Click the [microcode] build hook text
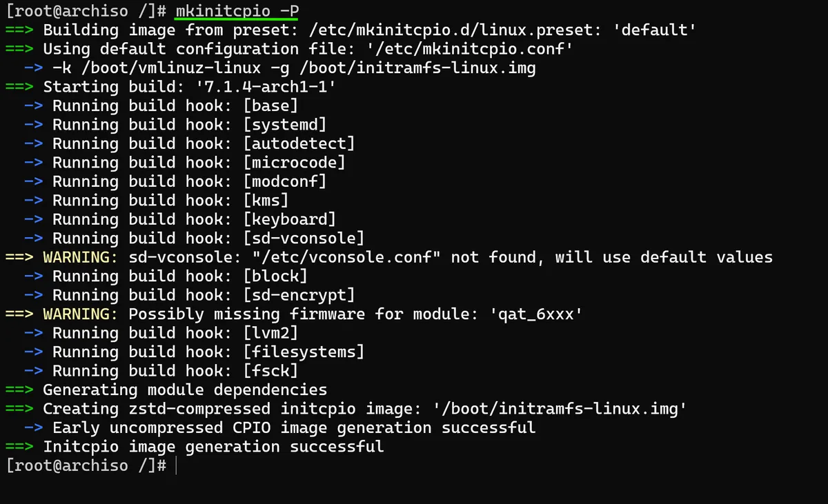This screenshot has width=828, height=504. 294,163
